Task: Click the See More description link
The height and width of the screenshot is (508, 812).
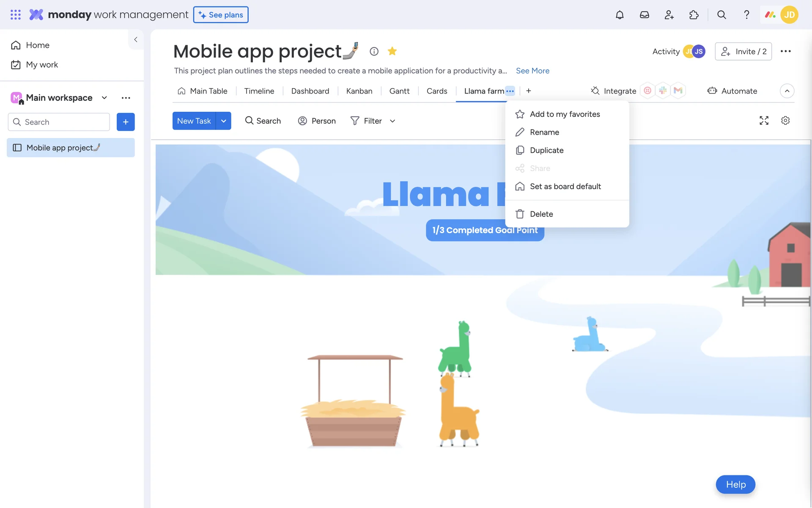Action: coord(532,71)
